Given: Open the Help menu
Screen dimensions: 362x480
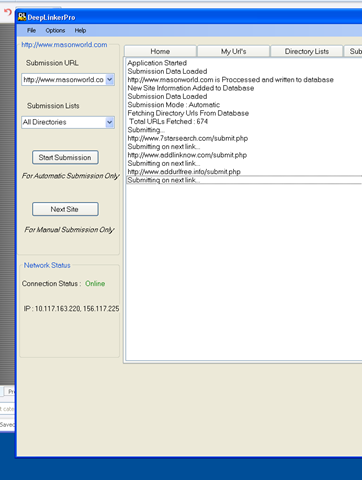Looking at the screenshot, I should (x=80, y=30).
